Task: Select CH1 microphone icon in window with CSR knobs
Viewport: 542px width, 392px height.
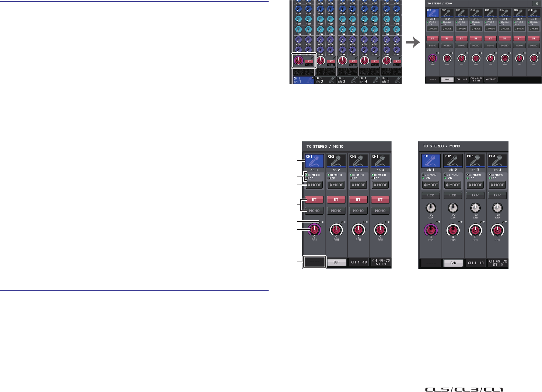Action: point(431,161)
